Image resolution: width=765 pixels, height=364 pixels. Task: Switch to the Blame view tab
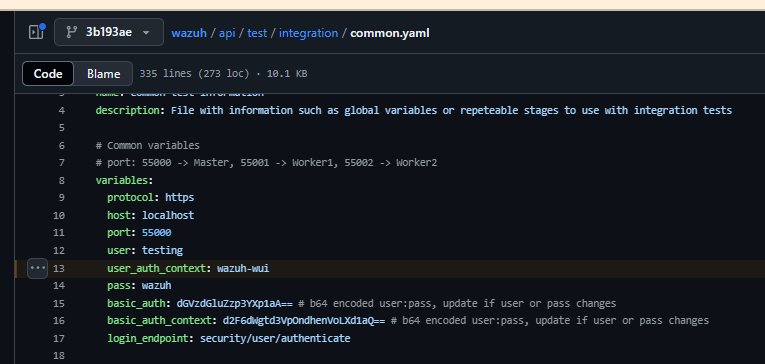103,74
